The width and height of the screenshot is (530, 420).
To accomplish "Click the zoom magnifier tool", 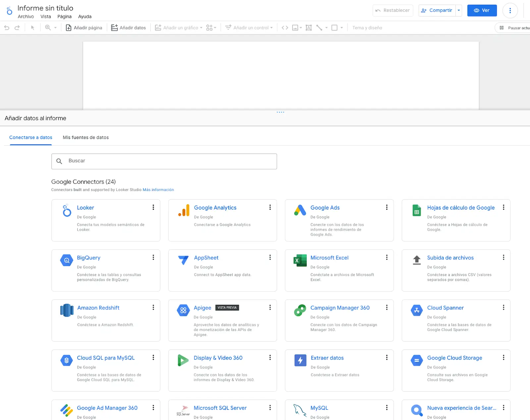I will (x=48, y=28).
